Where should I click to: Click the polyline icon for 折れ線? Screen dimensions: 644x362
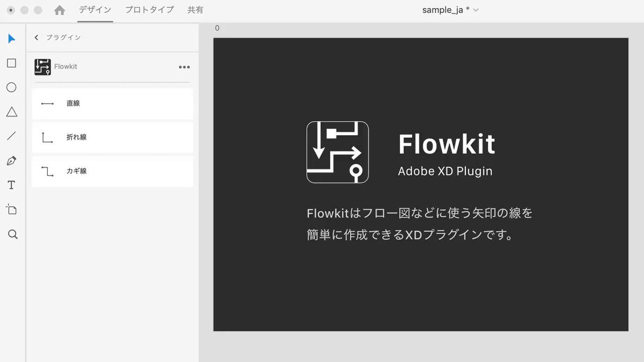[47, 138]
